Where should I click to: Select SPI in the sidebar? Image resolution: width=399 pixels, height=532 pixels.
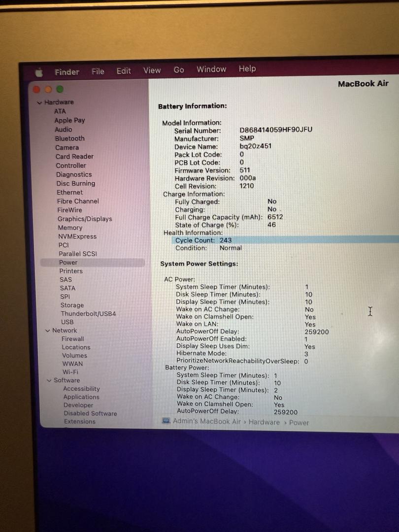65,297
